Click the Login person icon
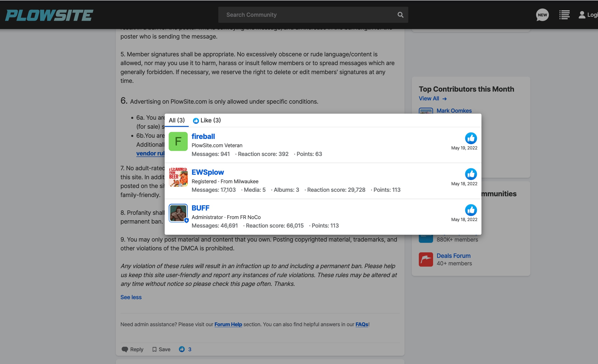The image size is (598, 364). click(x=582, y=15)
